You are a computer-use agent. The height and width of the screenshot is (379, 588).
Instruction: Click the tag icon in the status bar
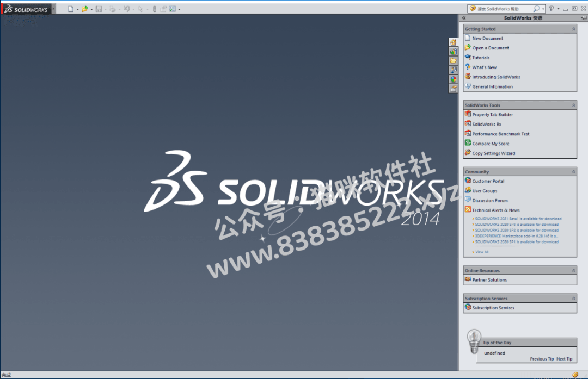575,375
